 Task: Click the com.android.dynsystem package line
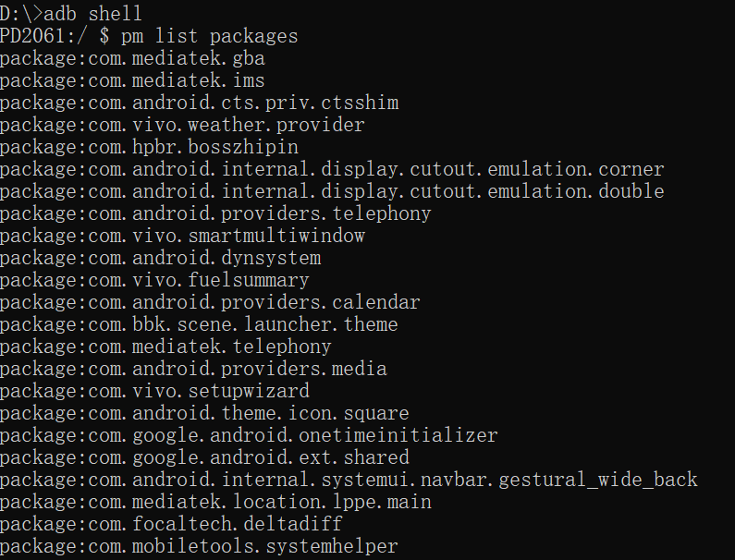(x=160, y=258)
